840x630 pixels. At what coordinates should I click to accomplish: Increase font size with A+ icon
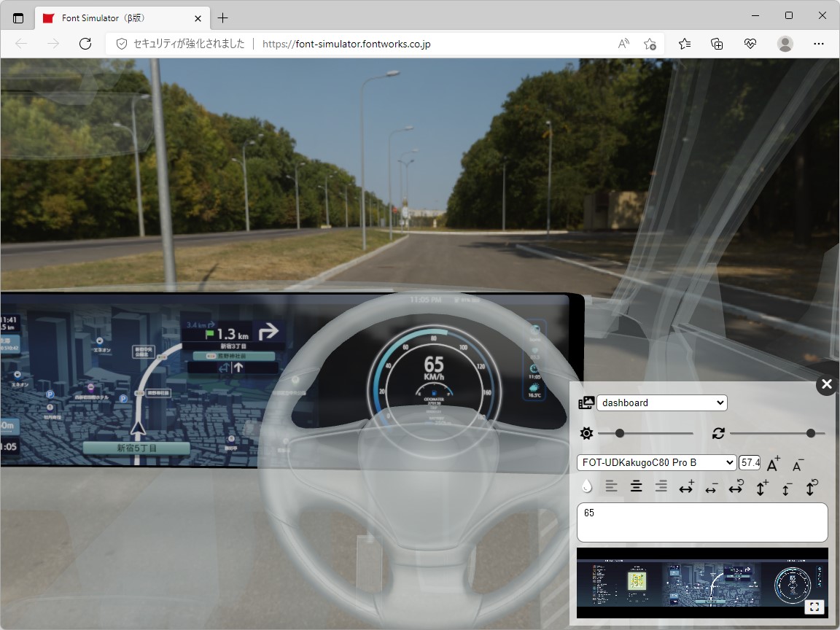773,464
